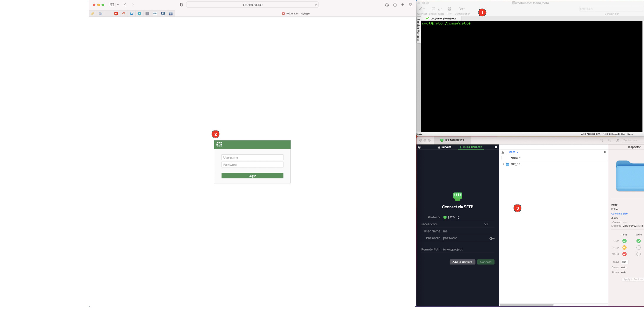Open the Transfers arrows icon in Transmit toolbar
The height and width of the screenshot is (310, 644).
[x=602, y=140]
